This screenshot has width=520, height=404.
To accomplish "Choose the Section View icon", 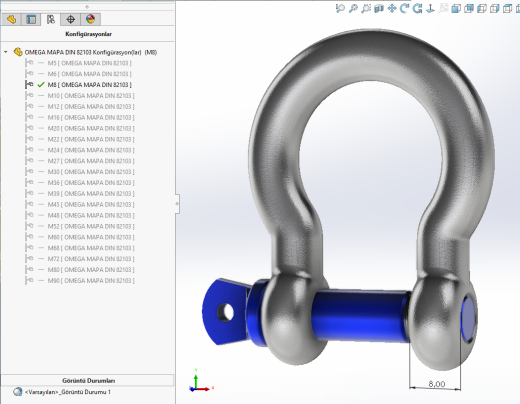I will 379,9.
